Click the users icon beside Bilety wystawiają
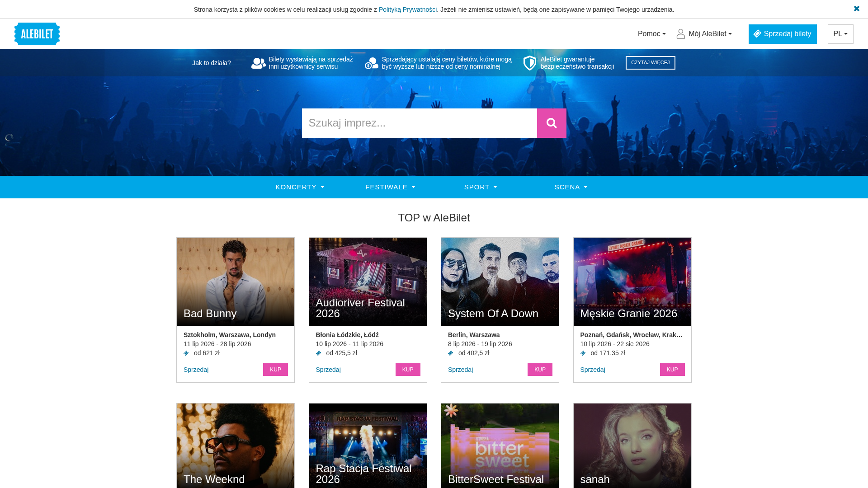 (x=259, y=63)
